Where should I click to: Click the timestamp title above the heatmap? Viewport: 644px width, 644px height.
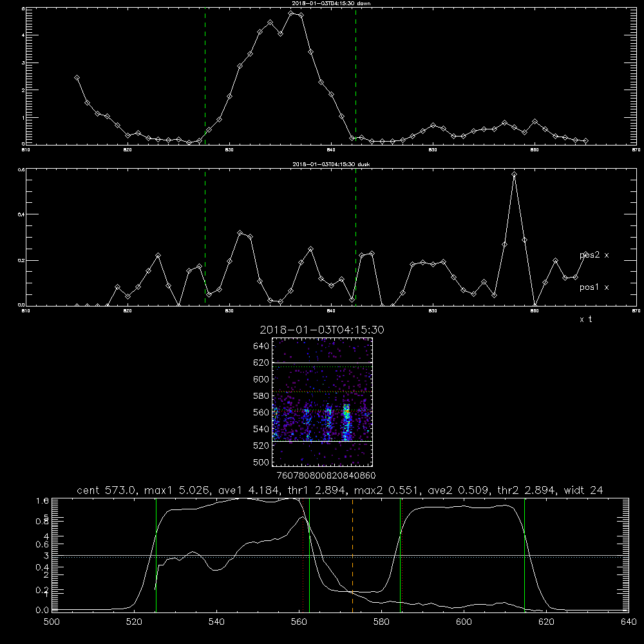(322, 330)
